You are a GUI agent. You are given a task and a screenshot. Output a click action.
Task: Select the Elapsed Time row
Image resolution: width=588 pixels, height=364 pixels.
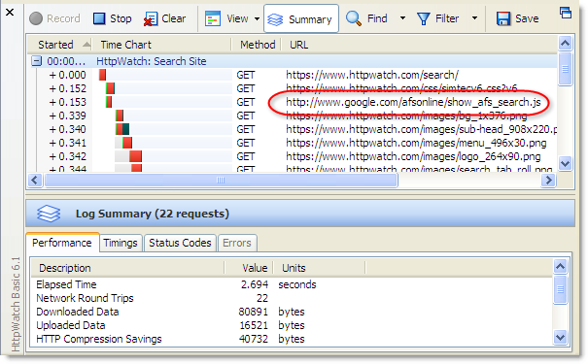[x=291, y=284]
